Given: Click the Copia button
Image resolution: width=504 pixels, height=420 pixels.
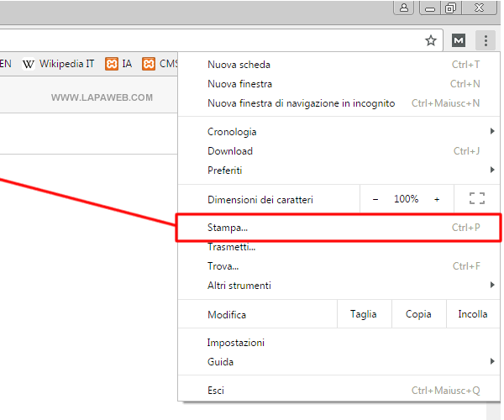Looking at the screenshot, I should (418, 314).
